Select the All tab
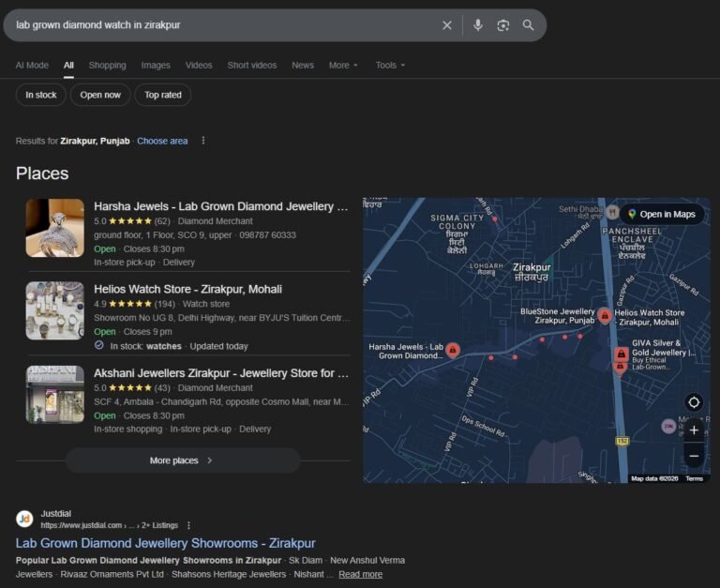 tap(68, 66)
